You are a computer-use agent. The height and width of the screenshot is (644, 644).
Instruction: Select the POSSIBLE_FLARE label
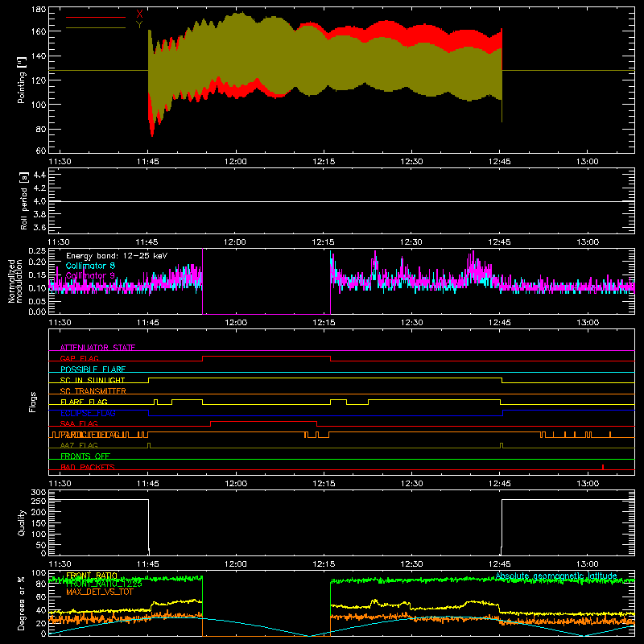[x=93, y=369]
